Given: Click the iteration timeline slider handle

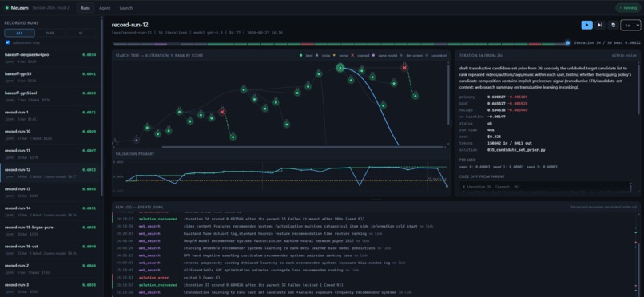Looking at the screenshot, I should [568, 42].
